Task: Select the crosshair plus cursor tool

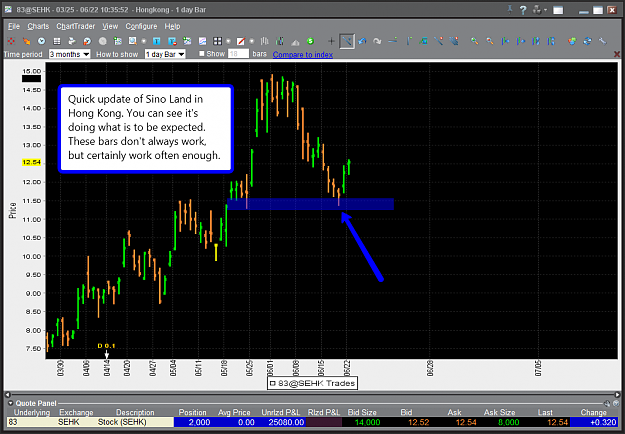Action: [331, 41]
